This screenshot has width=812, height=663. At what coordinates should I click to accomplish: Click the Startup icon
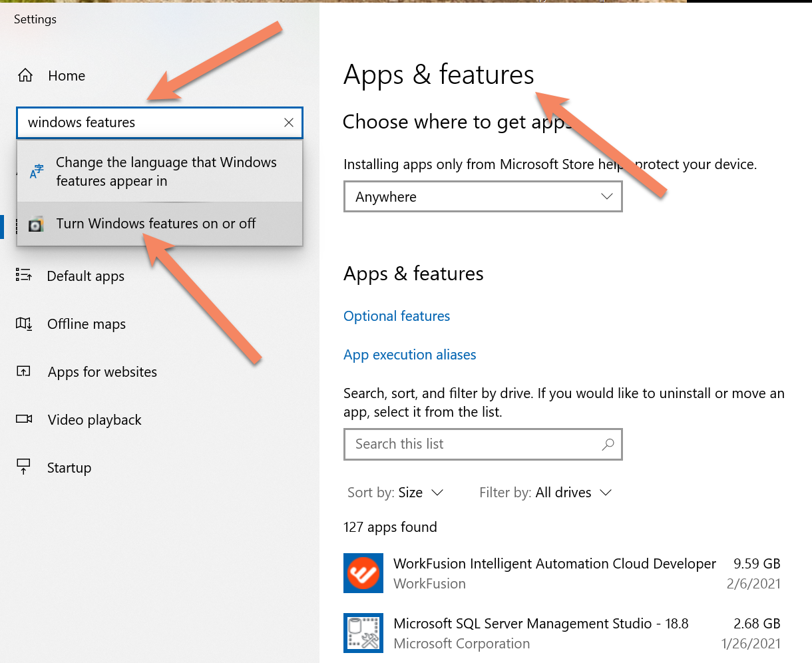pyautogui.click(x=24, y=467)
